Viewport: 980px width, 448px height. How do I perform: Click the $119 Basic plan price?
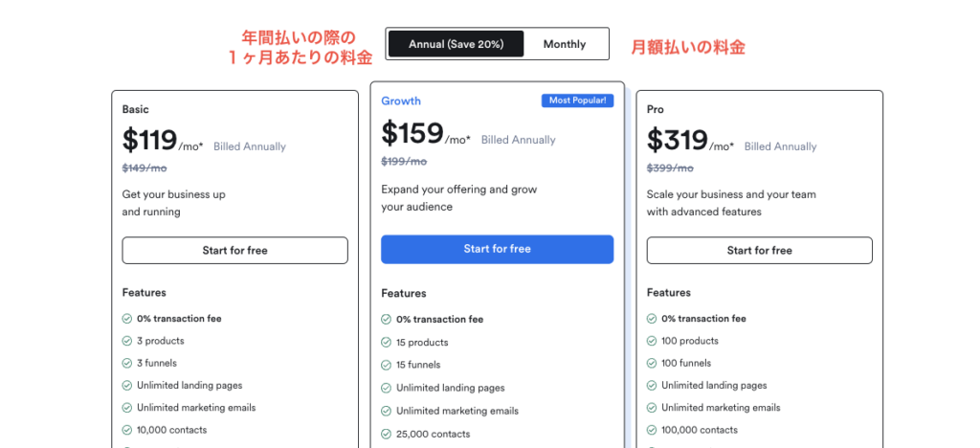point(150,140)
